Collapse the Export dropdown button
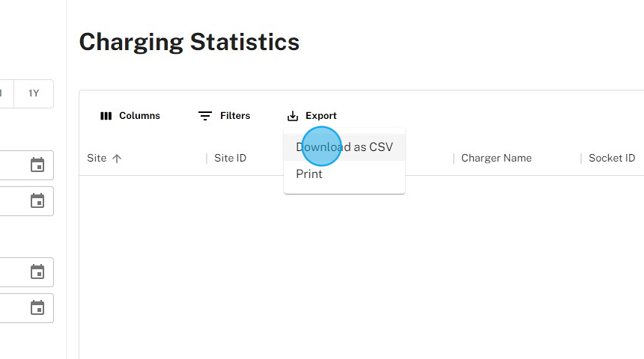 312,116
